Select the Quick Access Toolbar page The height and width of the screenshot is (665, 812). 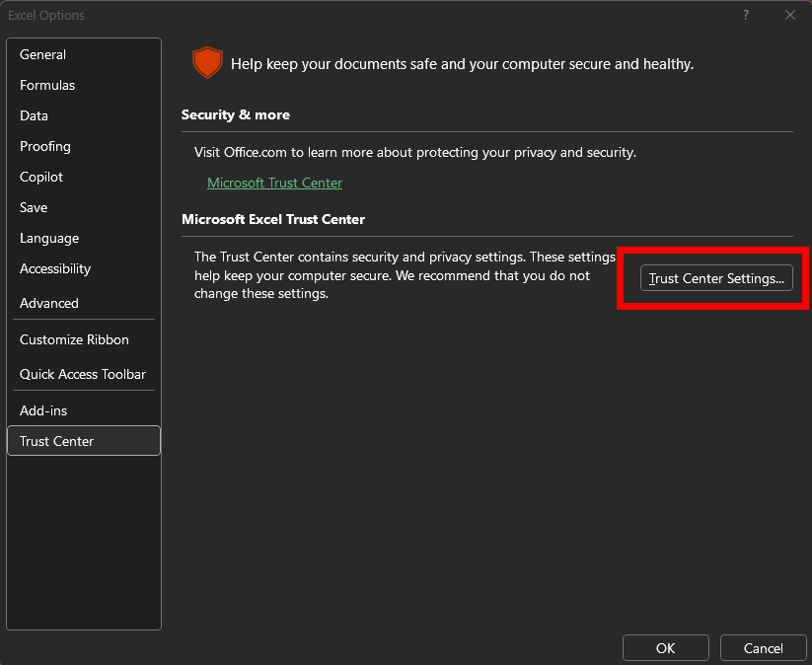pos(82,374)
